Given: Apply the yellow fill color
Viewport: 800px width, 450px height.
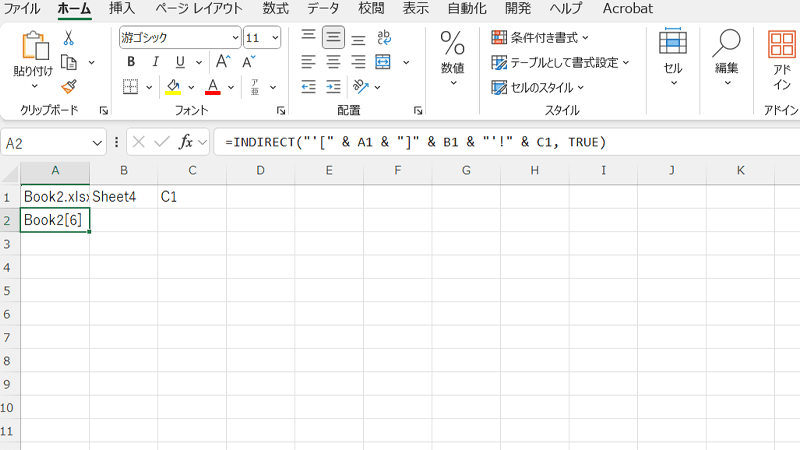Looking at the screenshot, I should [x=173, y=87].
